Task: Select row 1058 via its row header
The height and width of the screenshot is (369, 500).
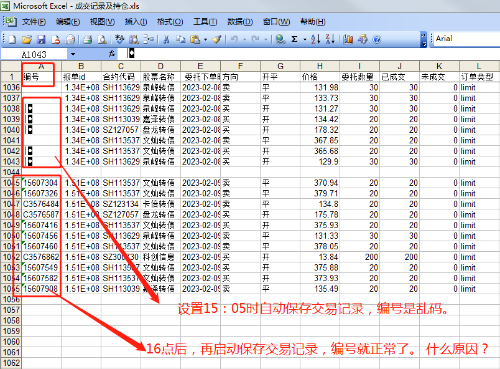Action: (11, 320)
